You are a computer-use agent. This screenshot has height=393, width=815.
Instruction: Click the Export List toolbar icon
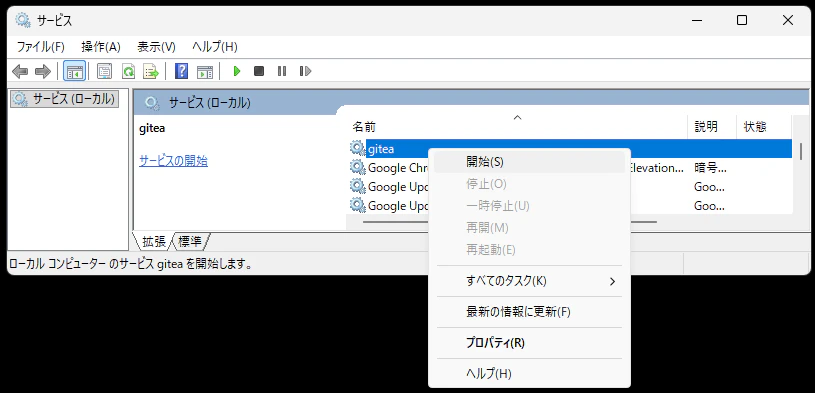click(x=151, y=71)
